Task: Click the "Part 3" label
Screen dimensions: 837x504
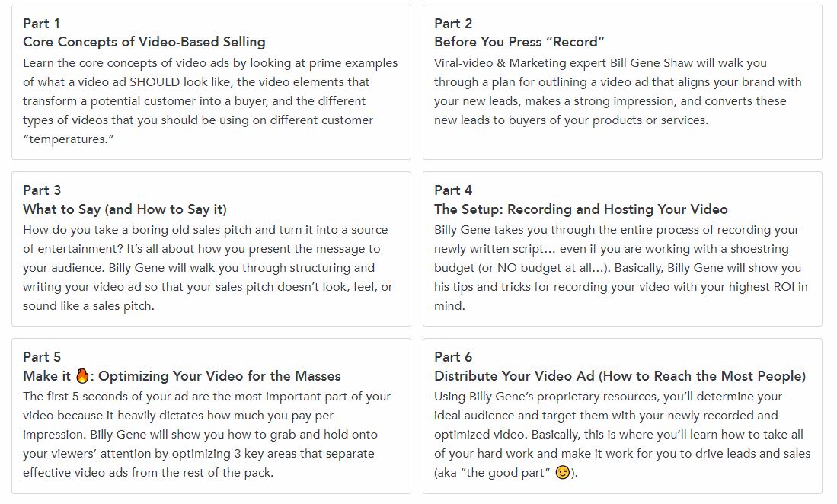Action: pos(42,190)
